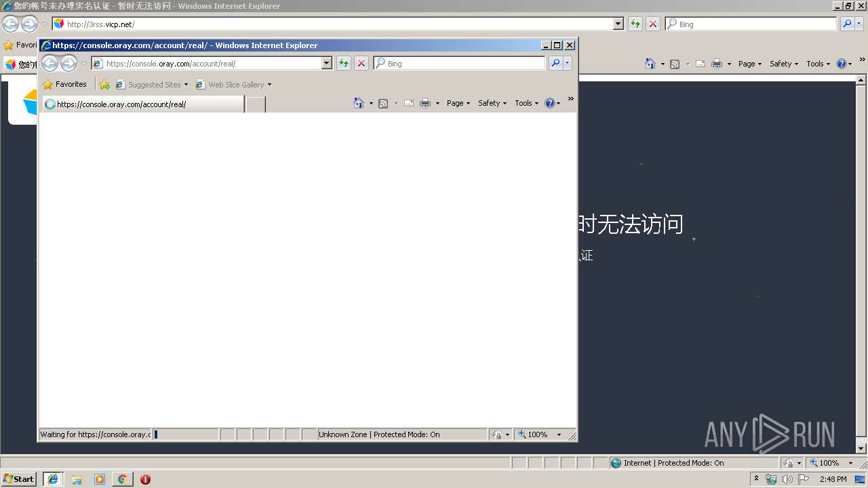This screenshot has height=488, width=868.
Task: Open a new tab in the front IE window
Action: click(255, 104)
